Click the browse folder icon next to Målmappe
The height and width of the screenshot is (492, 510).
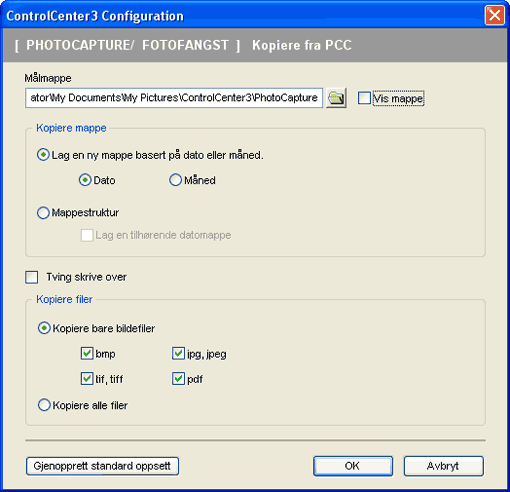pyautogui.click(x=336, y=98)
